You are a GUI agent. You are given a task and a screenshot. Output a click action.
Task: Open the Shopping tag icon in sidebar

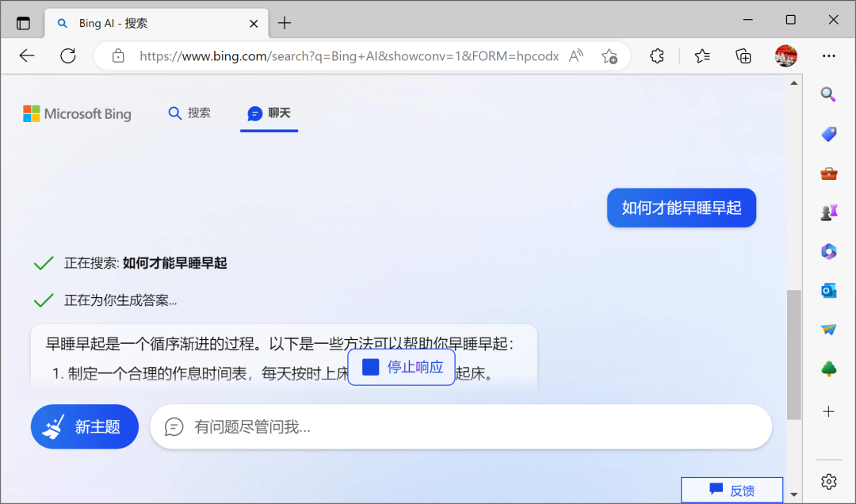click(x=828, y=134)
